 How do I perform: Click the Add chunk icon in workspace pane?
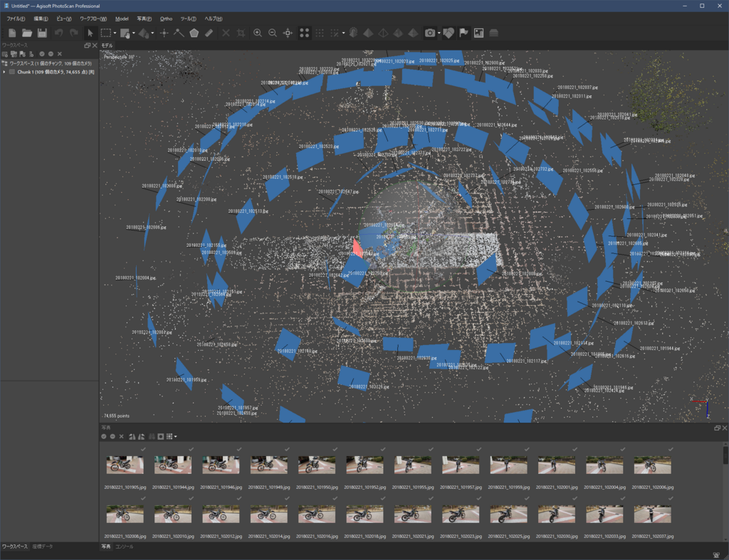pos(5,54)
